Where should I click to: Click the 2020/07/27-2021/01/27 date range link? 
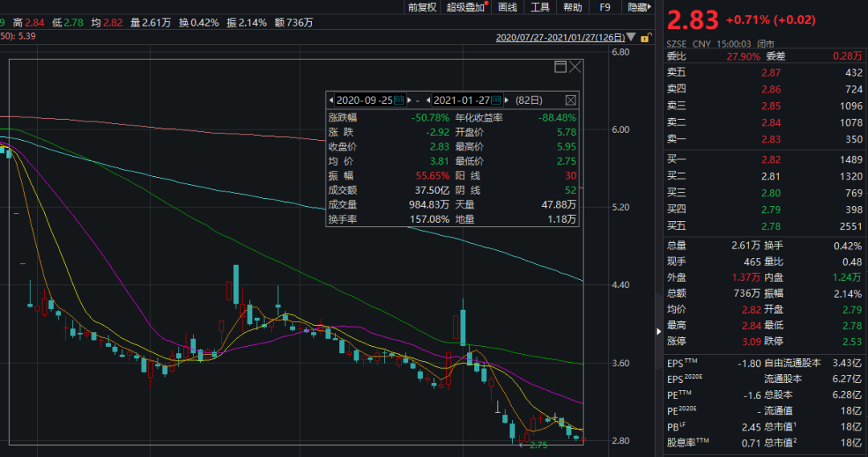[559, 37]
